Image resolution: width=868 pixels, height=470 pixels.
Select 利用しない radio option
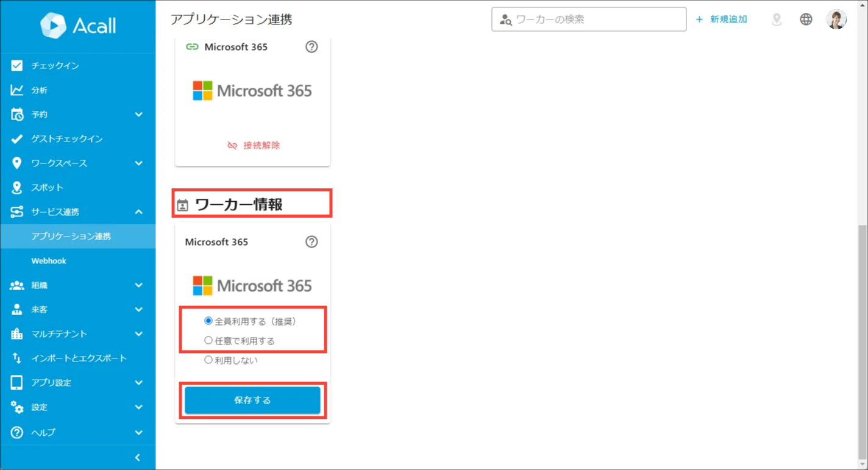(x=208, y=360)
